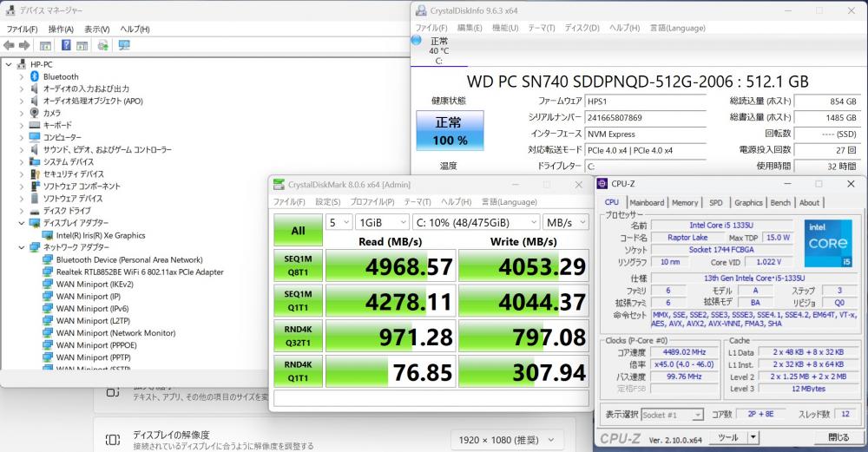The width and height of the screenshot is (868, 452).
Task: Run the RND4K Q32T1 test
Action: (x=298, y=337)
